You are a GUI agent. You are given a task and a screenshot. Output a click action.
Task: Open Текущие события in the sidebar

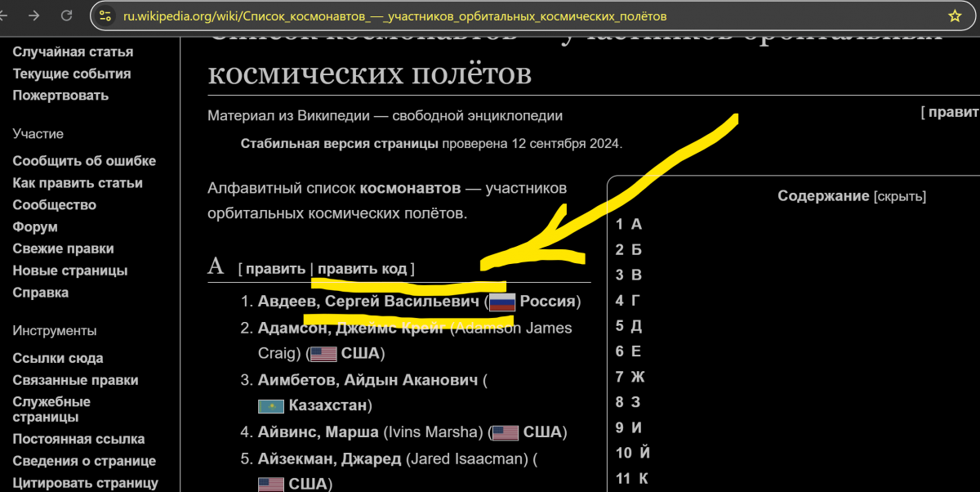tap(72, 74)
